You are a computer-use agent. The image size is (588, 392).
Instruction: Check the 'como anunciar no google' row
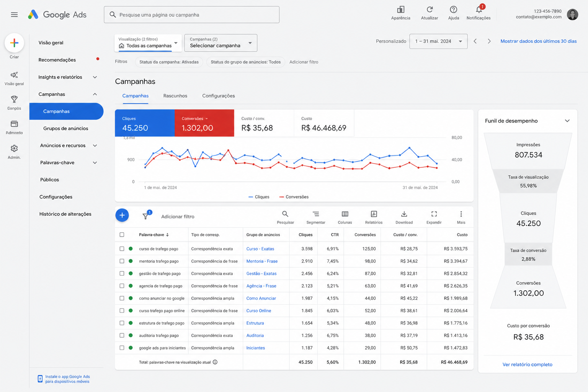(x=122, y=298)
